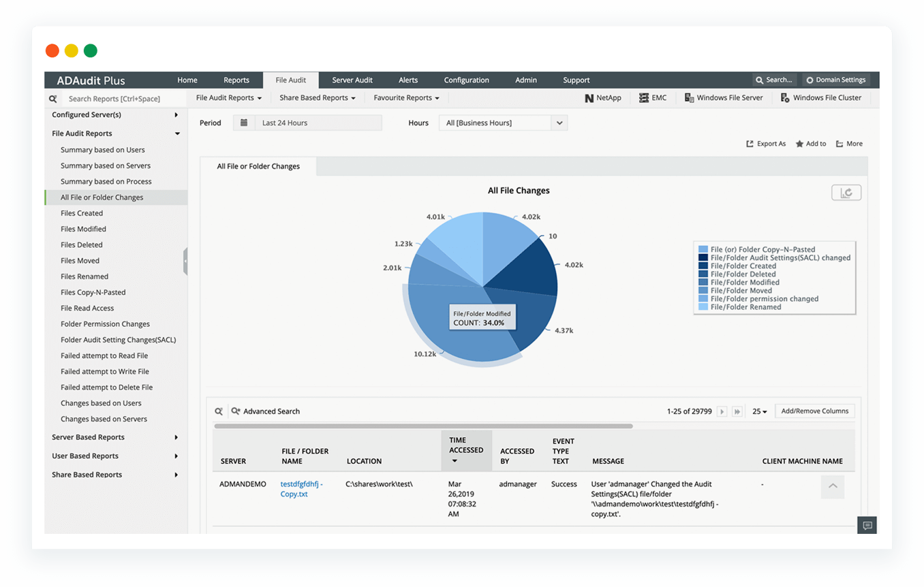Open Domain Settings via the gear icon

(x=810, y=80)
